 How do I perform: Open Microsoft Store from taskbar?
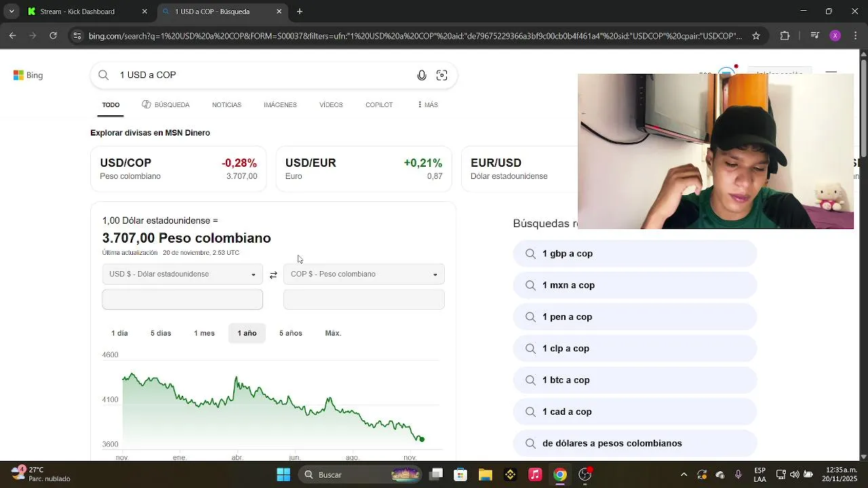pyautogui.click(x=460, y=474)
